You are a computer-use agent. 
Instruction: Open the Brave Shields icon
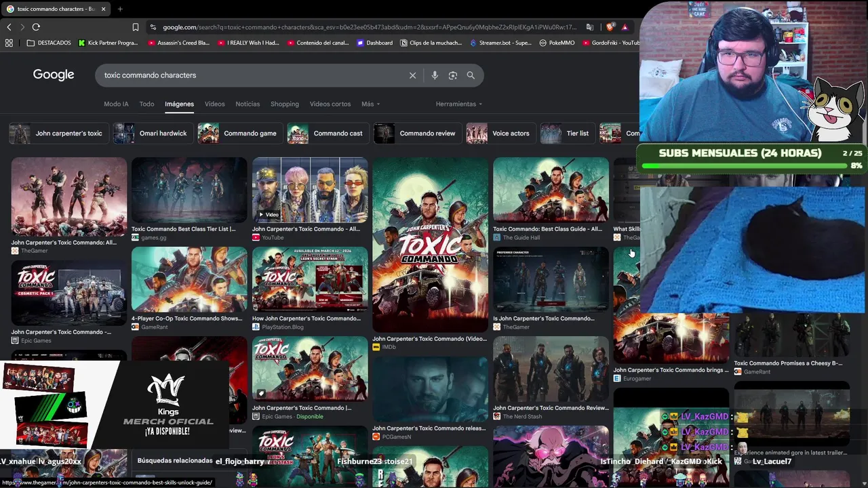tap(610, 27)
